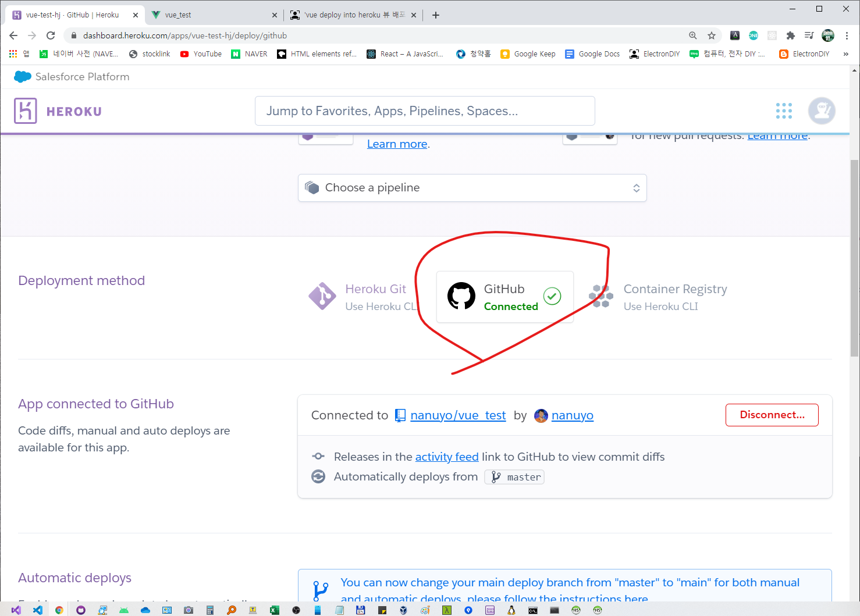
Task: Open a new browser tab
Action: click(436, 15)
